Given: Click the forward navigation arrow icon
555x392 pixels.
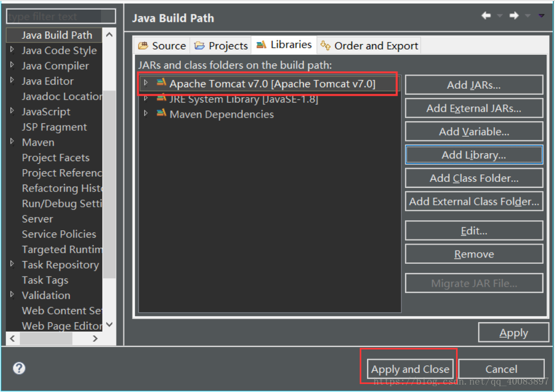Looking at the screenshot, I should [514, 15].
